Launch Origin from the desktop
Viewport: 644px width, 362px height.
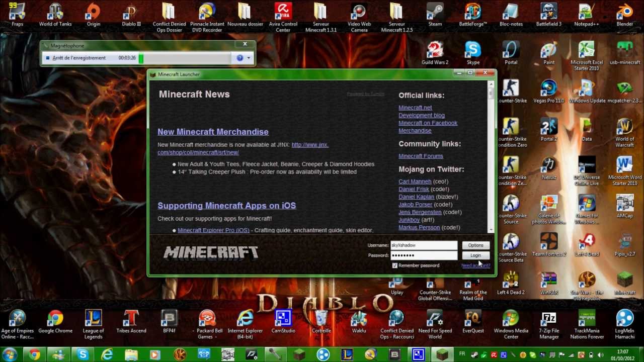pyautogui.click(x=94, y=15)
